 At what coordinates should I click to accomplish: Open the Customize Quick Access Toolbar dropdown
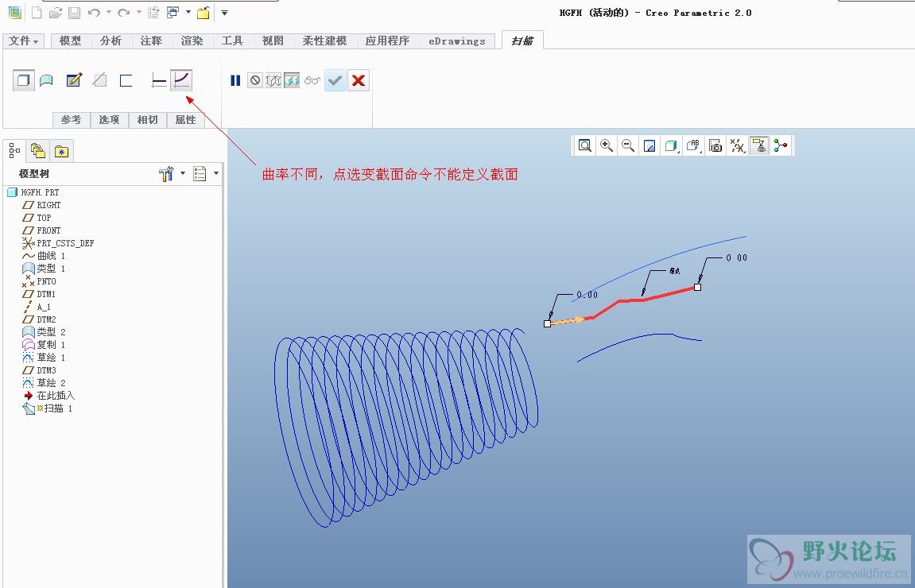[224, 12]
